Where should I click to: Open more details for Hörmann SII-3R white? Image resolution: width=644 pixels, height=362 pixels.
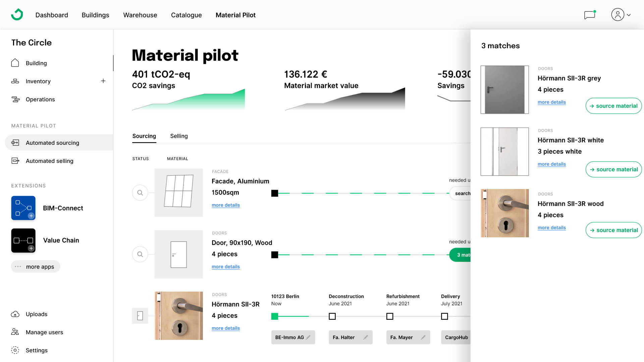tap(551, 164)
